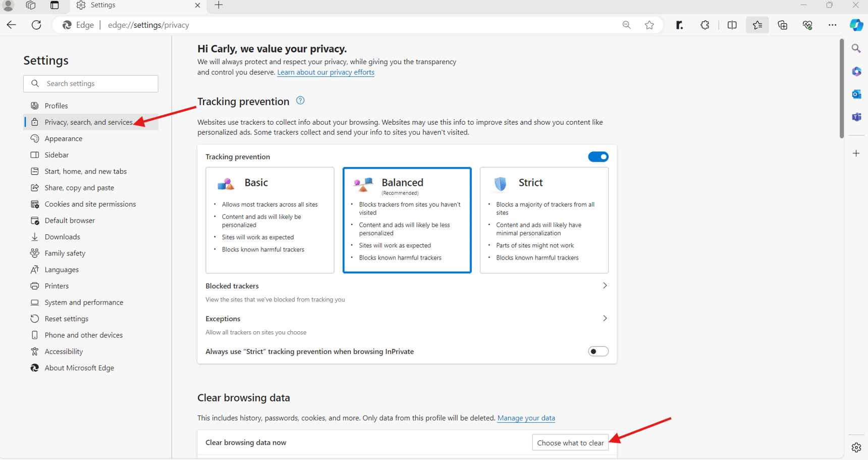Open browser Extensions
The width and height of the screenshot is (868, 460).
point(705,25)
